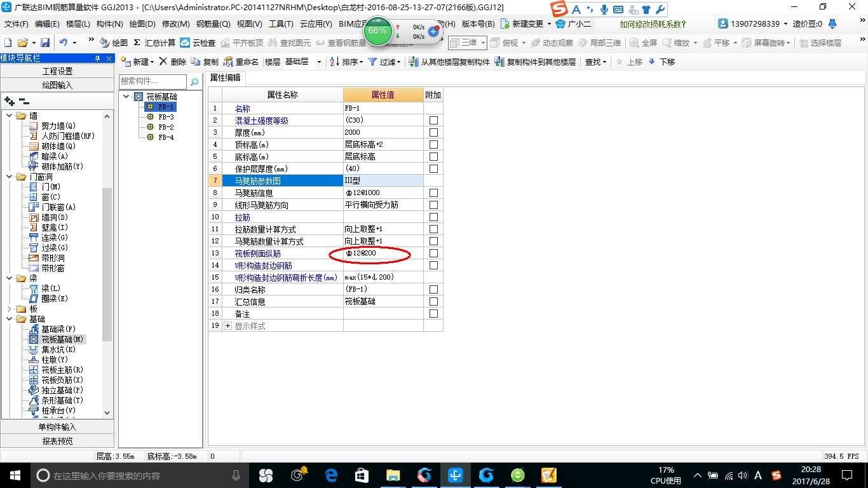868x488 pixels.
Task: Delete component with 删除 button
Action: (x=173, y=62)
